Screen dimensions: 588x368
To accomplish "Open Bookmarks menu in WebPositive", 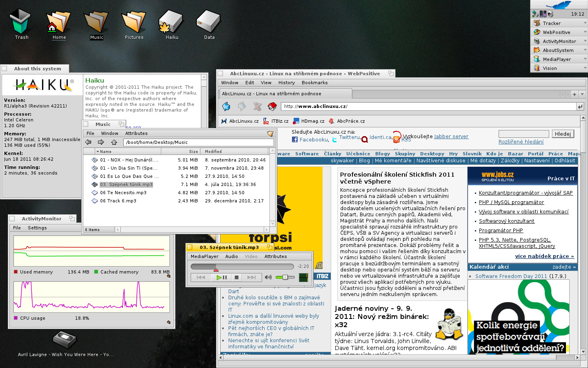I will coord(314,83).
